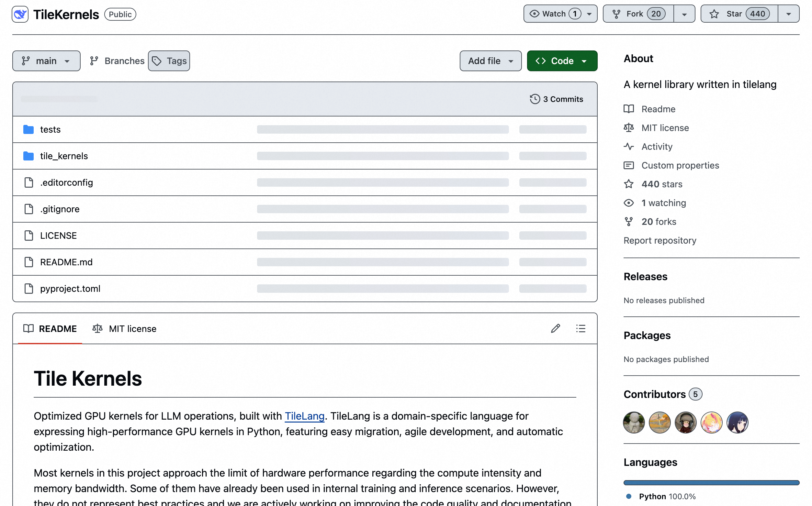Click the commit history clock icon
Image resolution: width=812 pixels, height=506 pixels.
535,99
